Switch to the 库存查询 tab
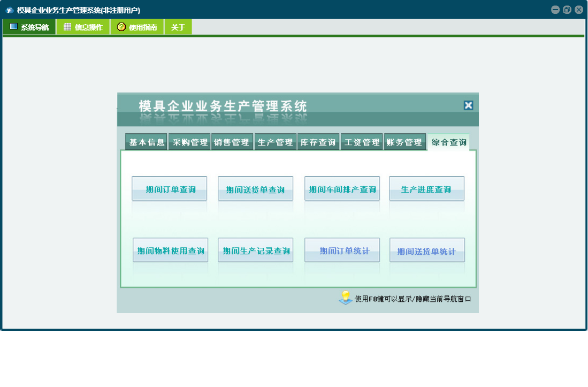 [x=318, y=142]
